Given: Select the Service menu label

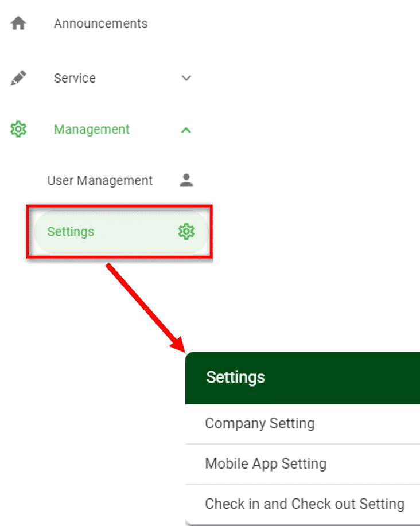Looking at the screenshot, I should pos(75,78).
